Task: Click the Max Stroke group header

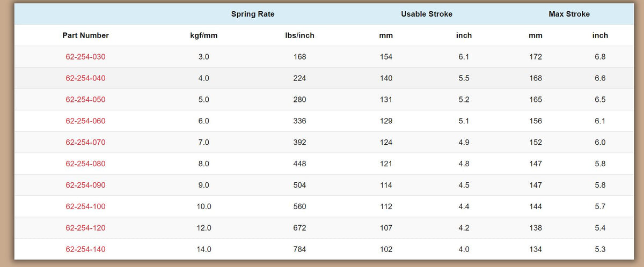Action: coord(569,14)
